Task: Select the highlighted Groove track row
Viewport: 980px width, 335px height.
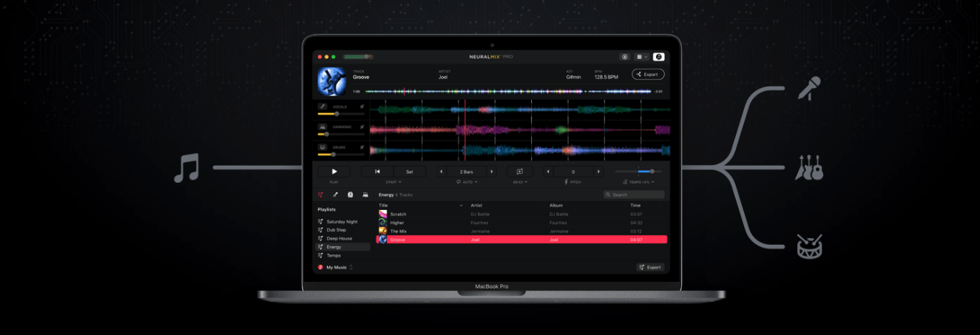Action: (x=522, y=240)
